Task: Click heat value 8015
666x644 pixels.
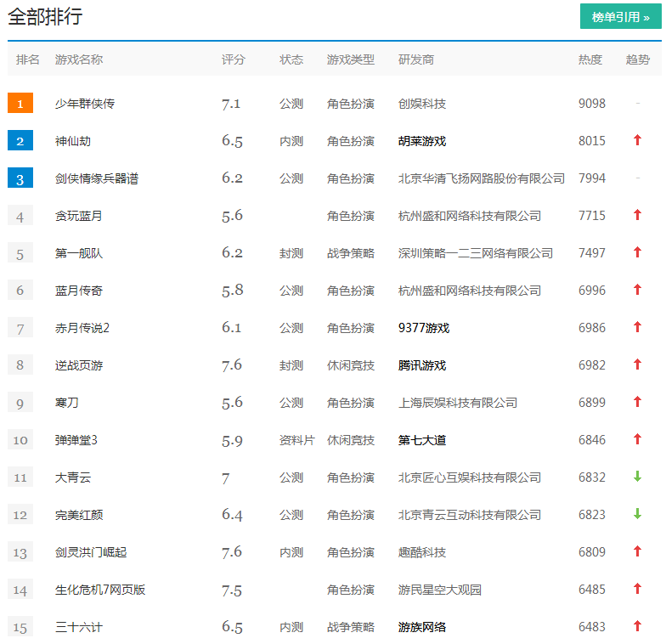Action: pyautogui.click(x=591, y=141)
